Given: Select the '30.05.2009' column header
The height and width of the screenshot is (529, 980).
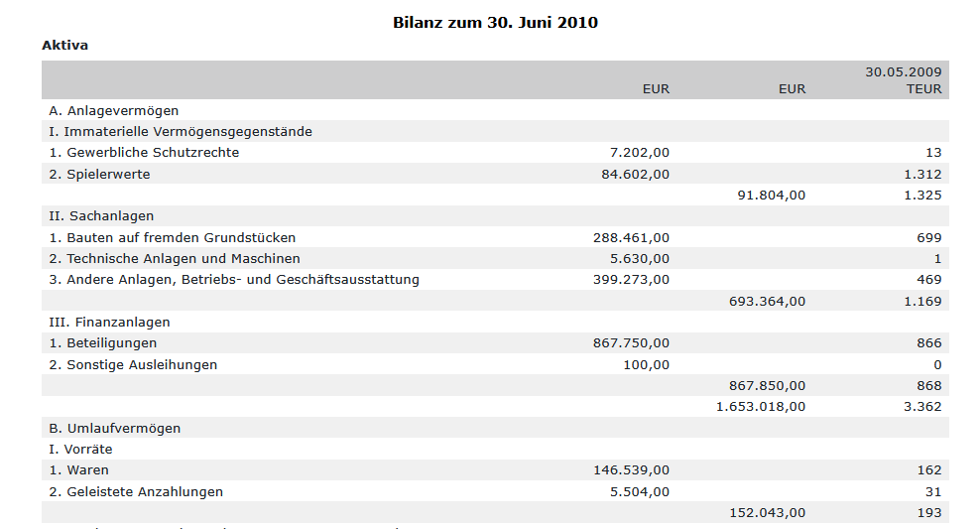Looking at the screenshot, I should tap(903, 72).
